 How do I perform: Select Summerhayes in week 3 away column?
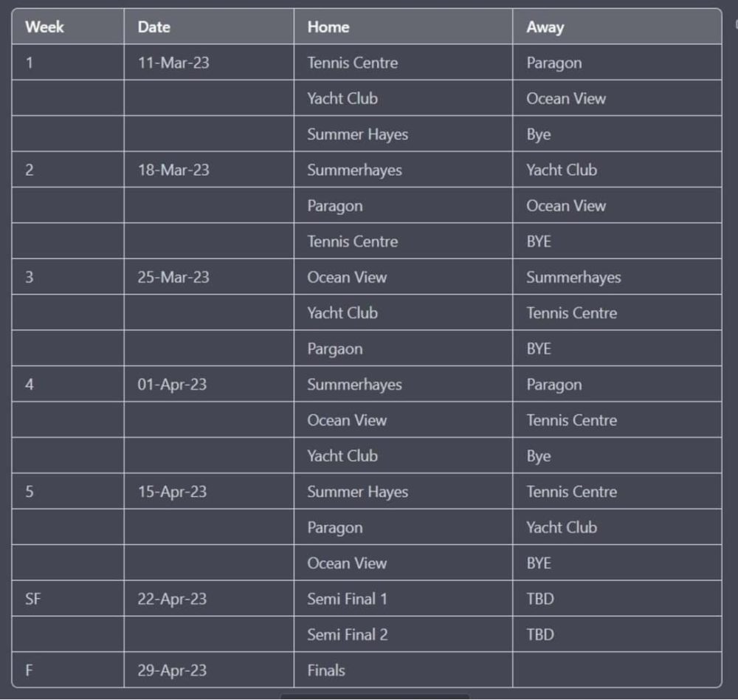tap(617, 277)
